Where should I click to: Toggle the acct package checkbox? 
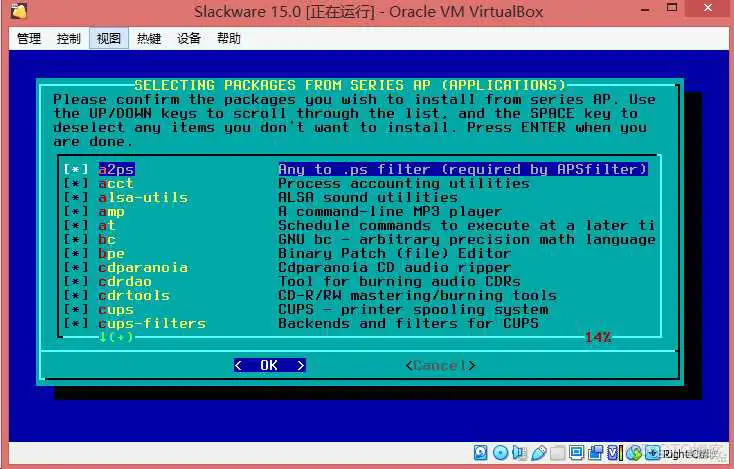point(76,183)
